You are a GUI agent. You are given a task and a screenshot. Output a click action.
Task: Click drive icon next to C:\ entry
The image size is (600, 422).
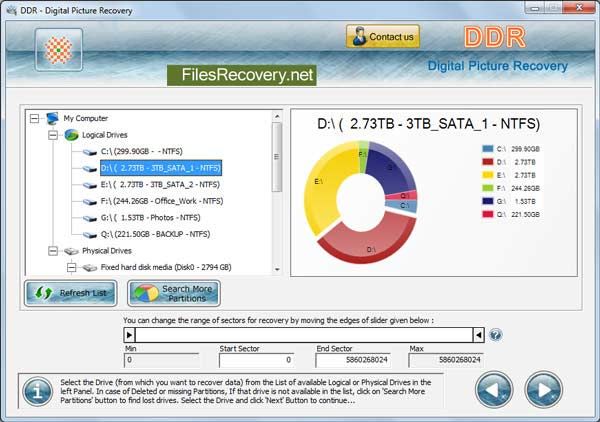pyautogui.click(x=90, y=152)
